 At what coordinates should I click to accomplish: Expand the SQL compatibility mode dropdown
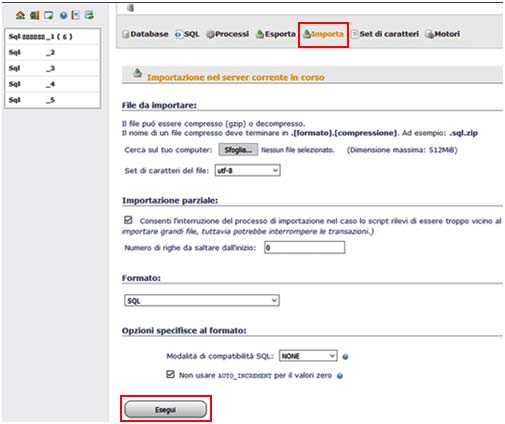coord(308,356)
